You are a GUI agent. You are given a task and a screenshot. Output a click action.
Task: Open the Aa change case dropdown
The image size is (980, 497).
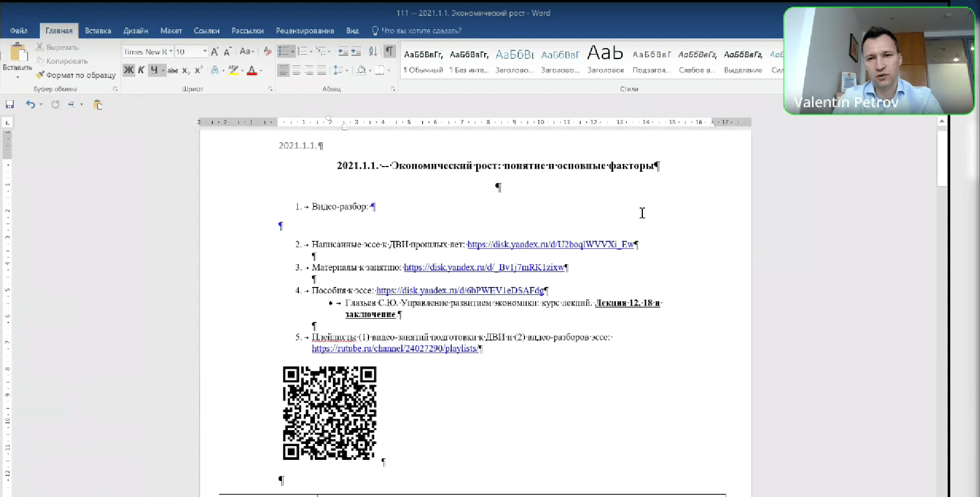click(247, 51)
